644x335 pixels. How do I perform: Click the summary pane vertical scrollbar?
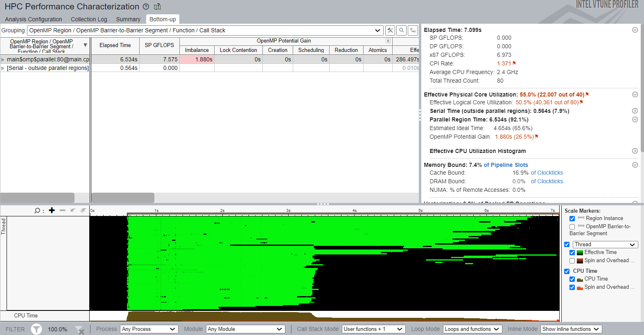pyautogui.click(x=642, y=88)
